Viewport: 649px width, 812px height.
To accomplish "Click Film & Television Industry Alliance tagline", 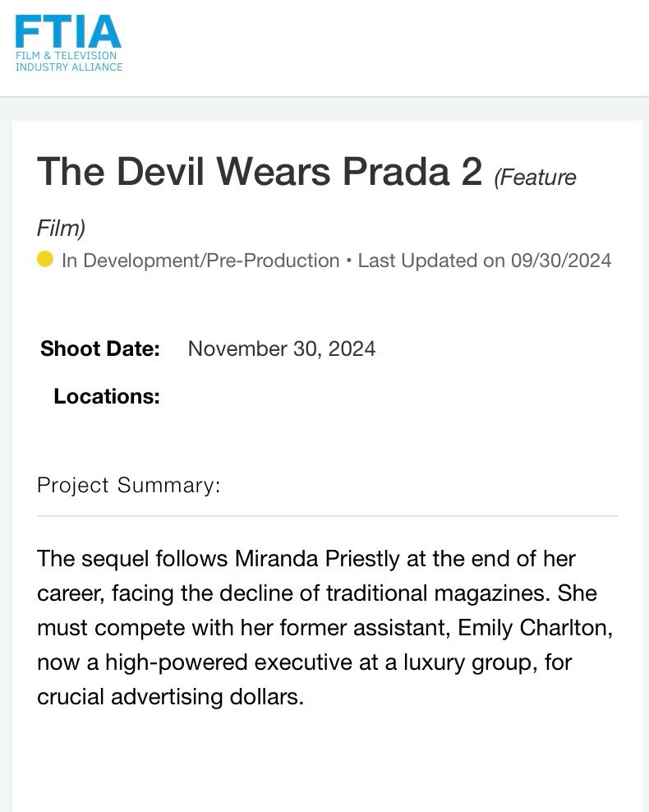I will (x=69, y=61).
